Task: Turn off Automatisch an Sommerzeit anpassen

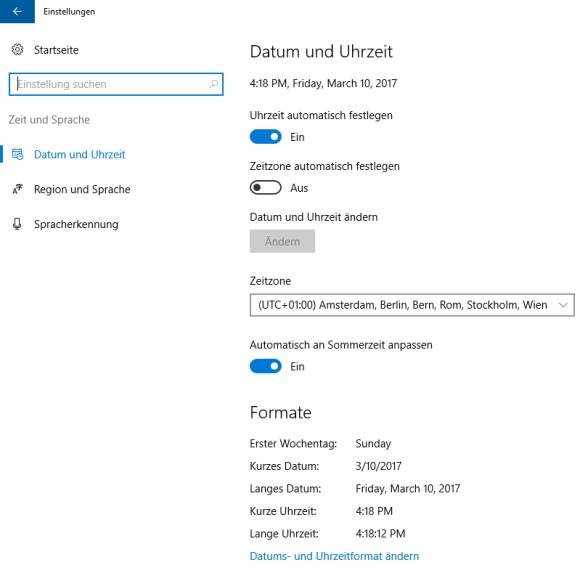Action: coord(266,366)
